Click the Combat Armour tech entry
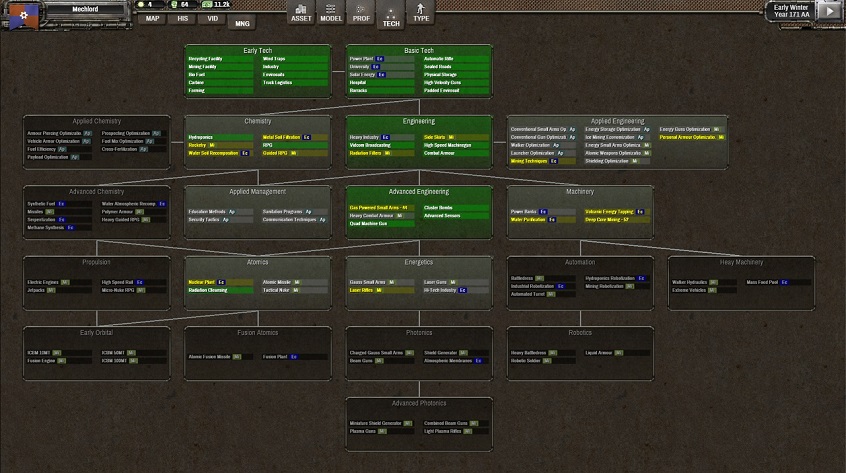 (x=456, y=153)
